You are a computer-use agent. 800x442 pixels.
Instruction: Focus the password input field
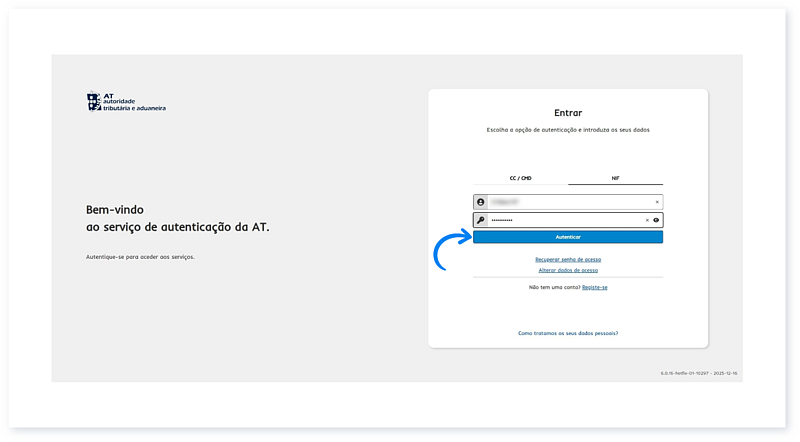pos(560,220)
